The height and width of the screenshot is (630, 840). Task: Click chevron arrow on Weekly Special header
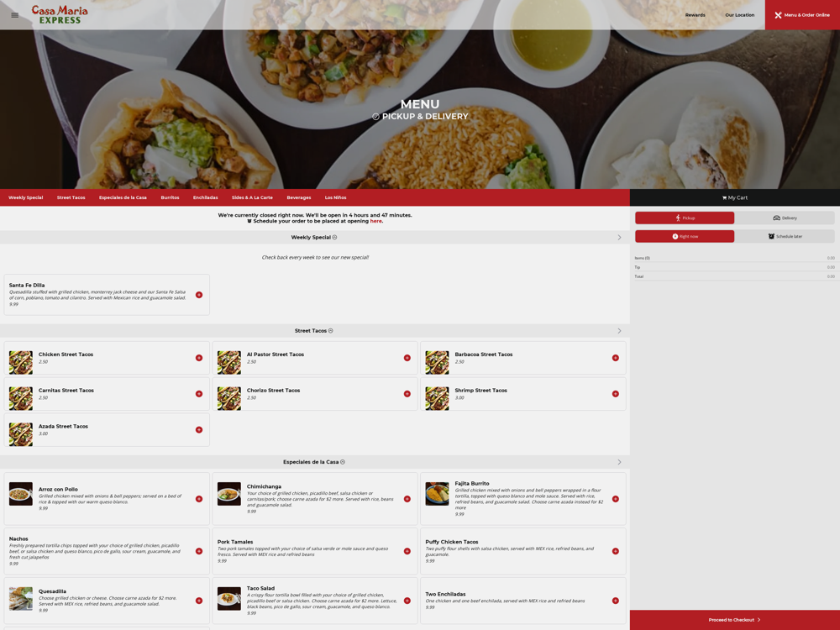point(619,238)
